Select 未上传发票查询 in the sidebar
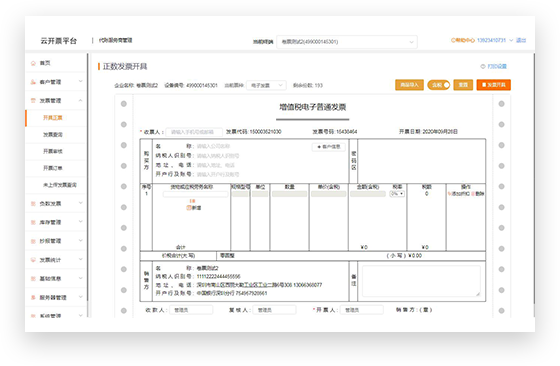Viewport: 560px width, 366px height. (60, 185)
